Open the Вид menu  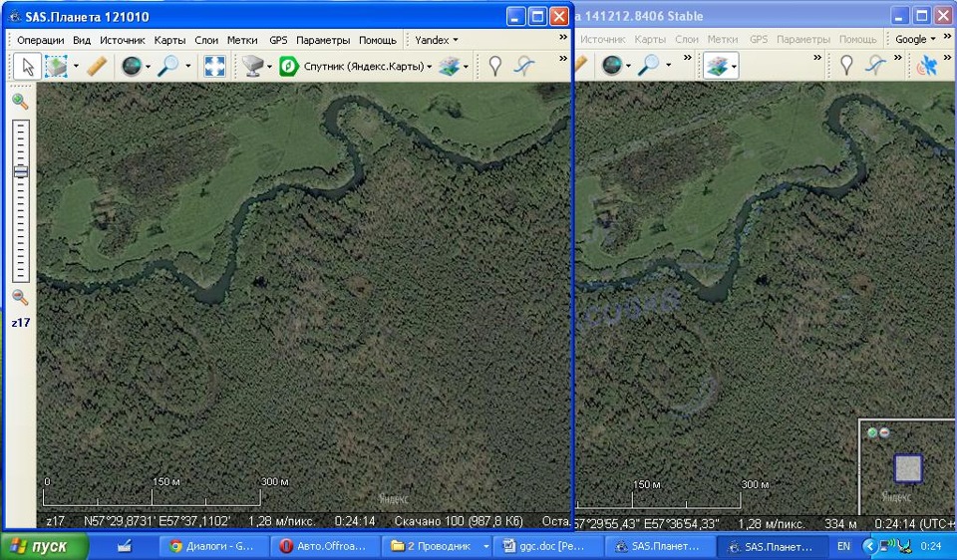82,40
